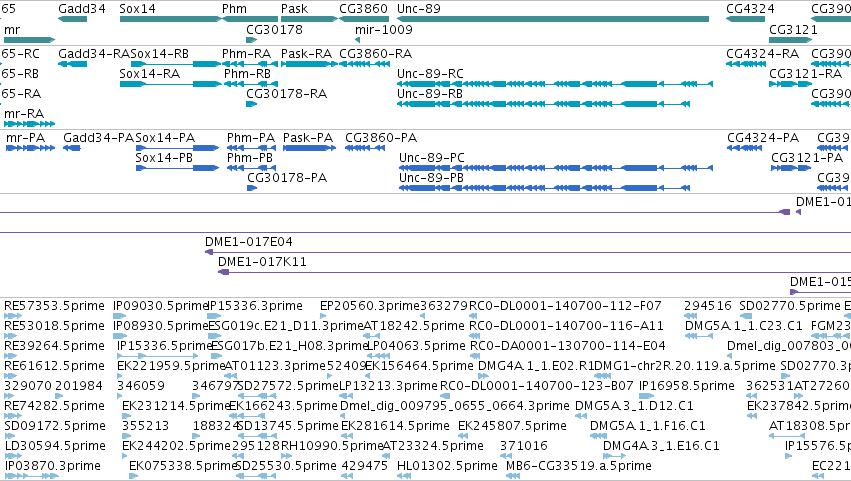851x481 pixels.
Task: Select the Sox14 gene feature
Action: click(x=170, y=19)
